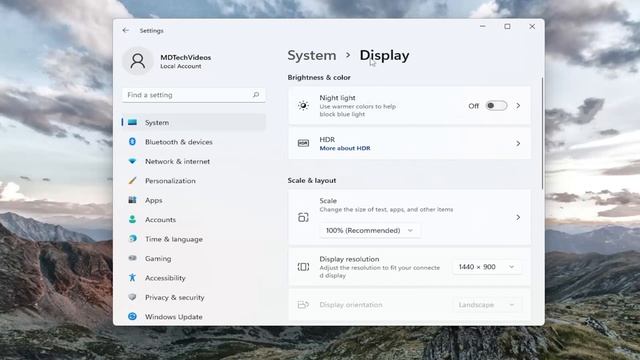Click System in the breadcrumb

point(312,55)
